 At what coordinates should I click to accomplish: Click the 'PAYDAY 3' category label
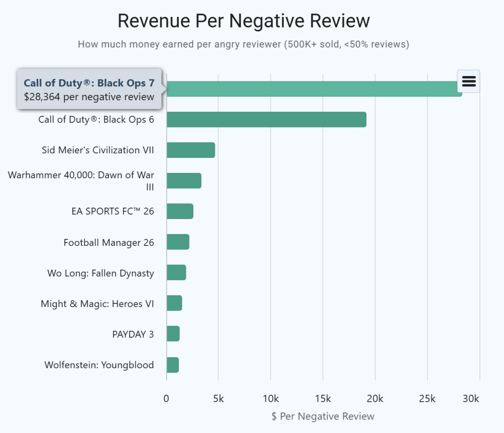[133, 334]
